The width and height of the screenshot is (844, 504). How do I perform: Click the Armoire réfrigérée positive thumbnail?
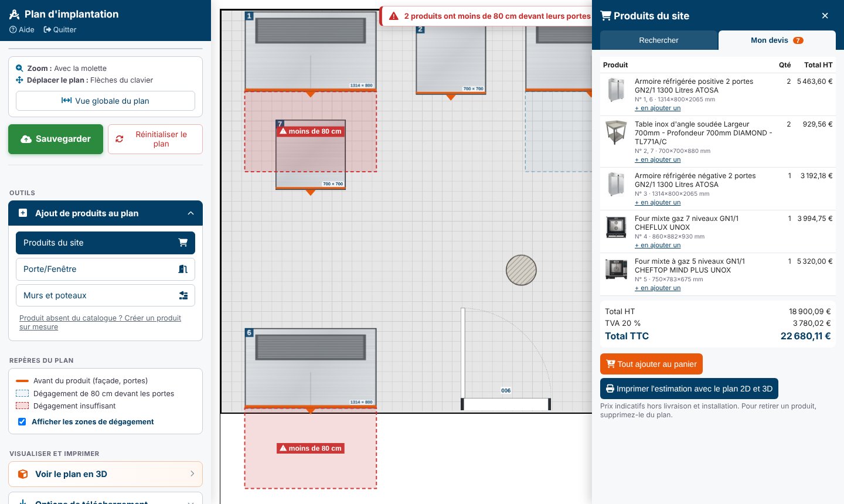(616, 90)
